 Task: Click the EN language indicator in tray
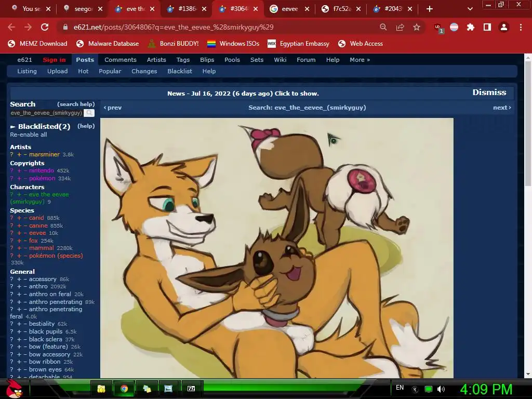tap(400, 388)
